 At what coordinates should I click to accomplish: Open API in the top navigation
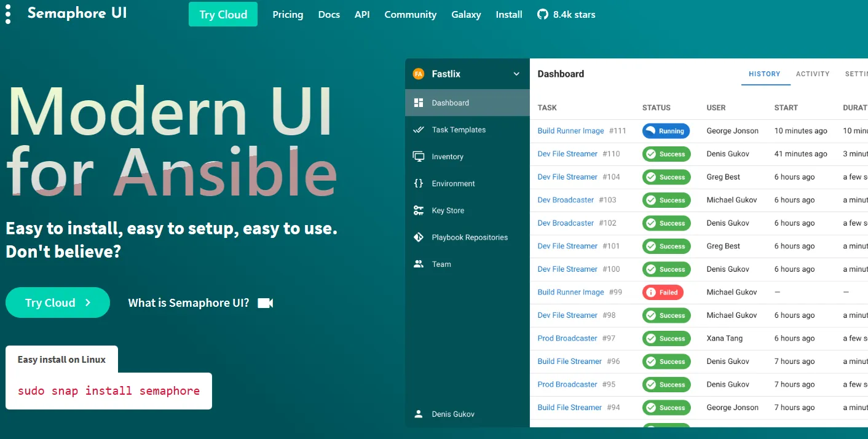[362, 14]
